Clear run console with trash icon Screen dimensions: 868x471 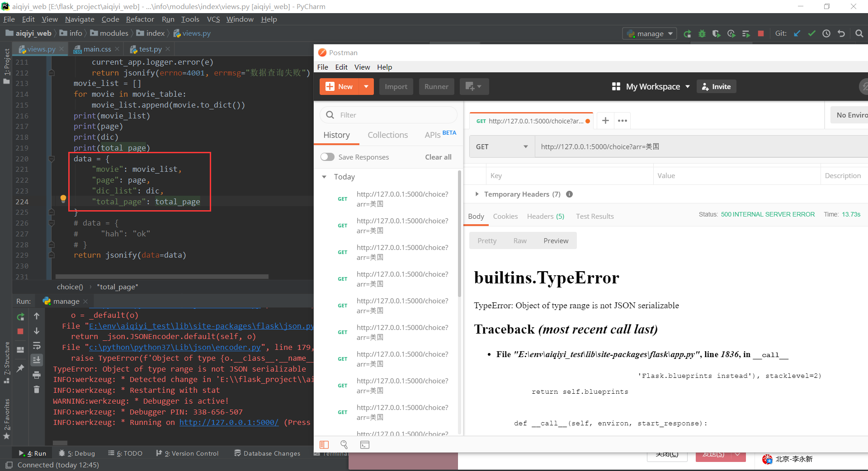point(37,389)
